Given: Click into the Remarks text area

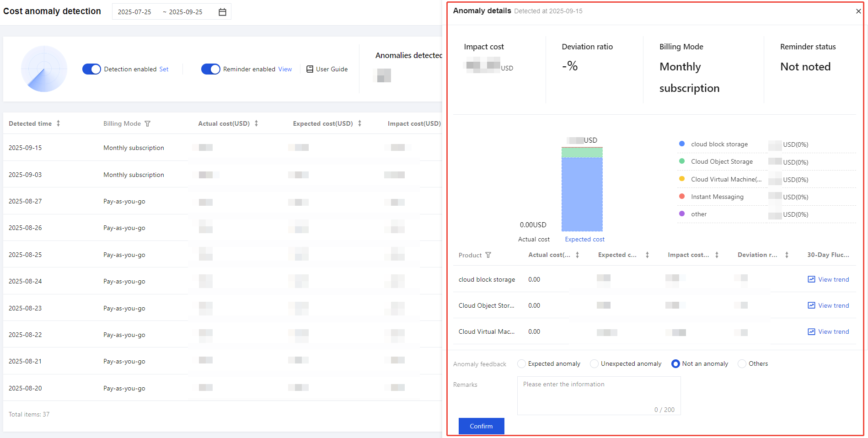Looking at the screenshot, I should click(x=599, y=395).
